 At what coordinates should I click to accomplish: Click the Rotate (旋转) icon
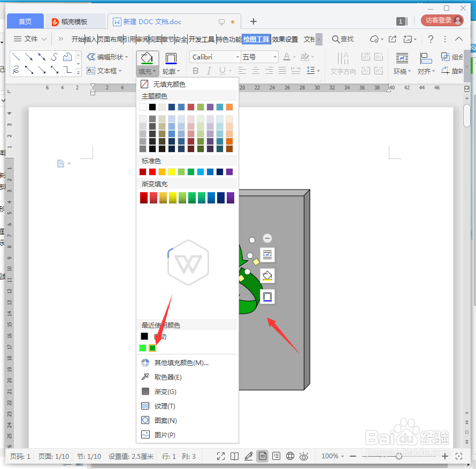coord(445,71)
